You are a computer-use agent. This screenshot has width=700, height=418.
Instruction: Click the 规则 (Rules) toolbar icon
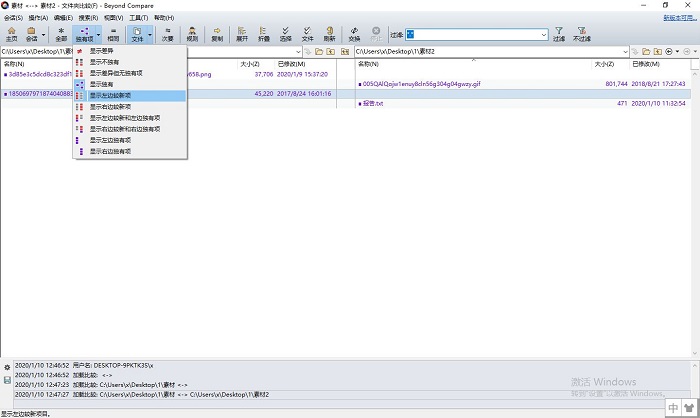[x=192, y=34]
